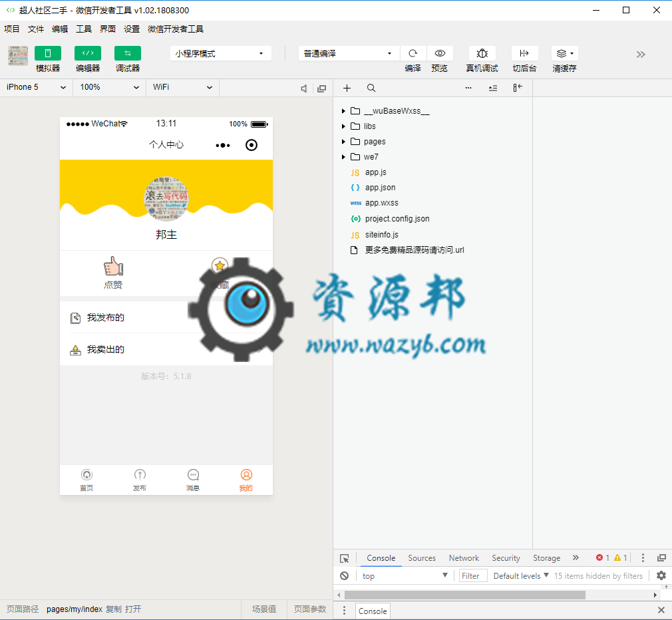
Task: Toggle the debugger panel (调试器)
Action: pos(127,53)
